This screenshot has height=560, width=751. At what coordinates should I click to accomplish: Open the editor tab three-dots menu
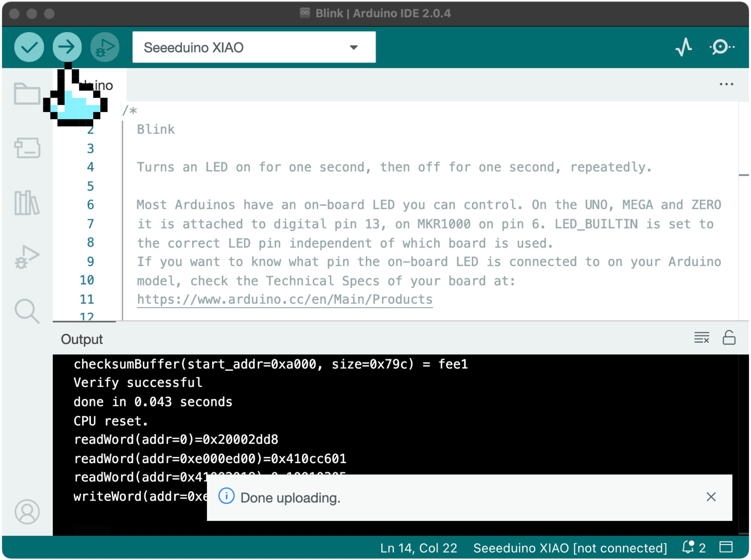tap(726, 84)
